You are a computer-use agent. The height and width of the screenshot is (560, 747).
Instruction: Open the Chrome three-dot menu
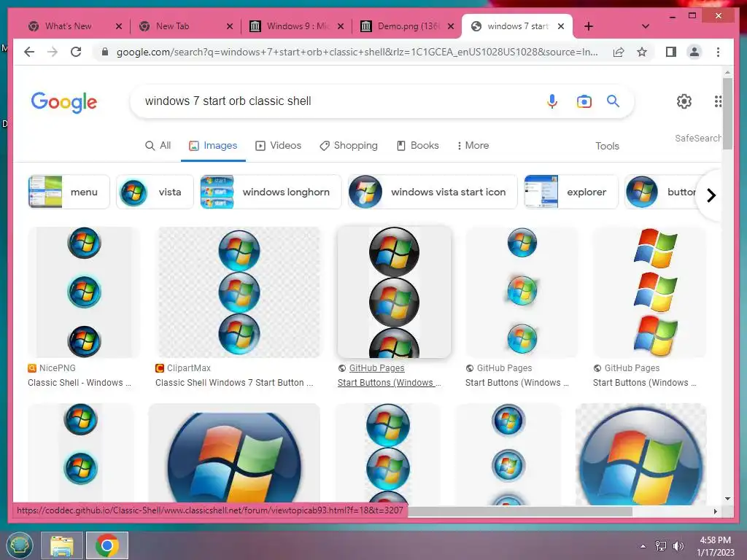pyautogui.click(x=718, y=52)
